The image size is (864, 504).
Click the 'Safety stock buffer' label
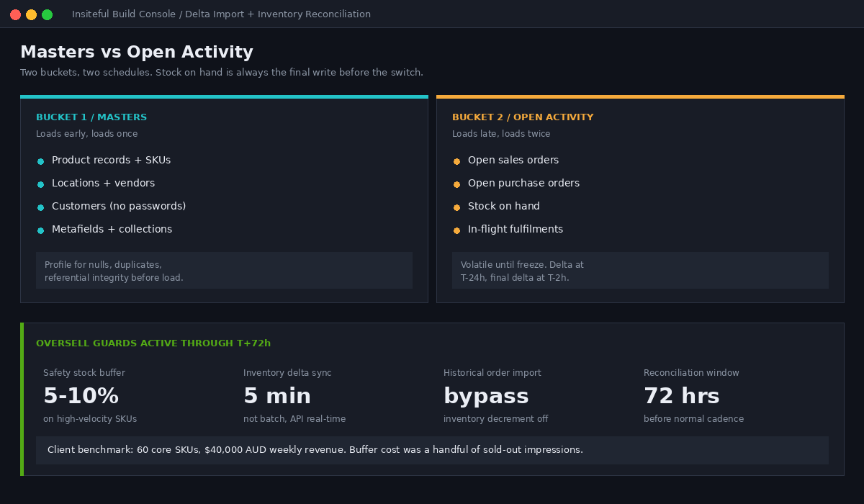point(84,373)
